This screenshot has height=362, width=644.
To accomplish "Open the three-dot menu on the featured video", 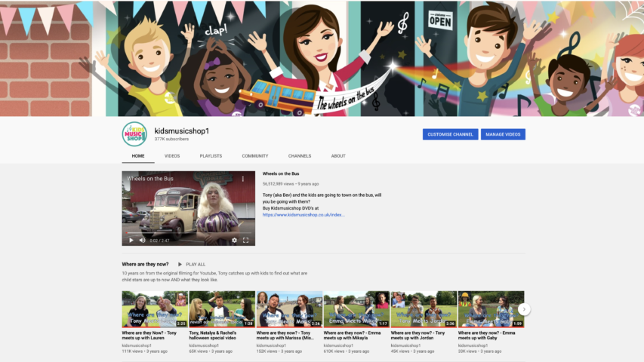I will [x=243, y=179].
